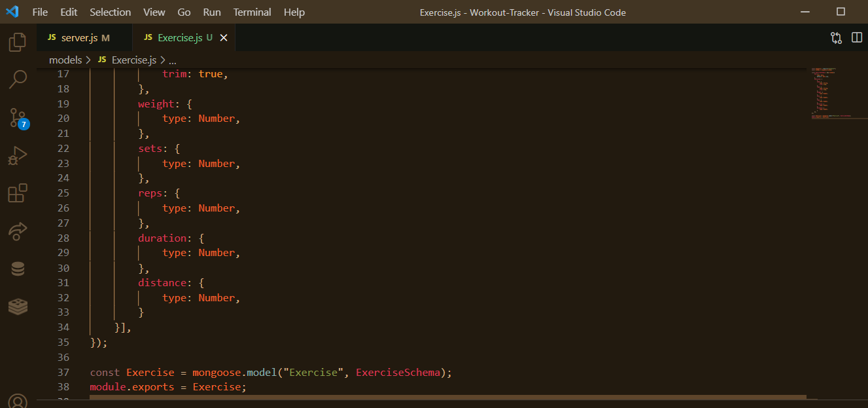Screen dimensions: 868x408
Task: Open the Run and Debug view
Action: [x=18, y=156]
